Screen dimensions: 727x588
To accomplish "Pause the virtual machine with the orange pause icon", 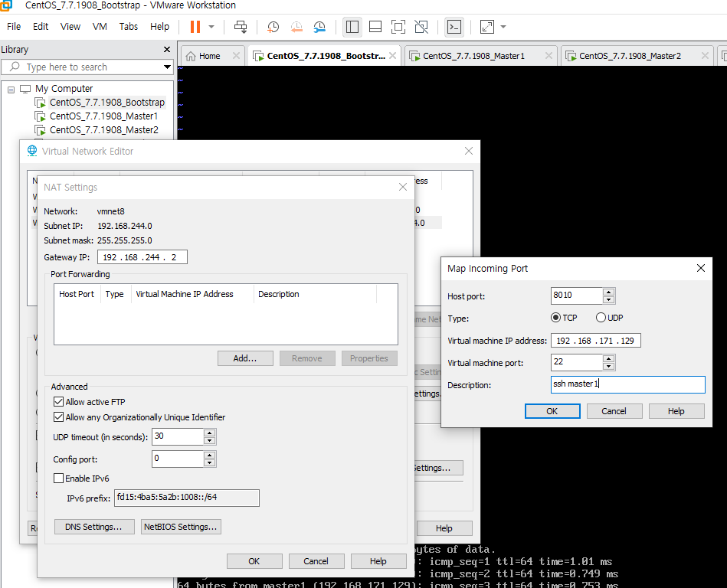I will [195, 27].
